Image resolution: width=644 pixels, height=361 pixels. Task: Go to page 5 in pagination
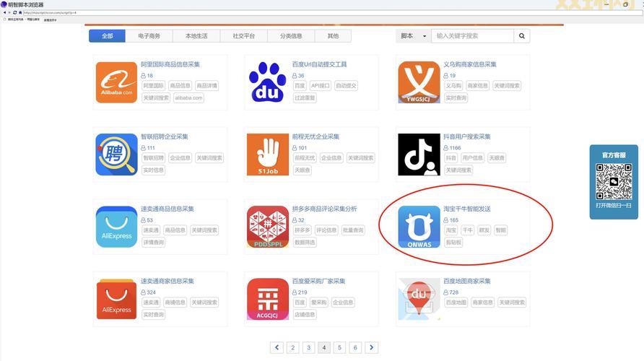click(x=340, y=348)
